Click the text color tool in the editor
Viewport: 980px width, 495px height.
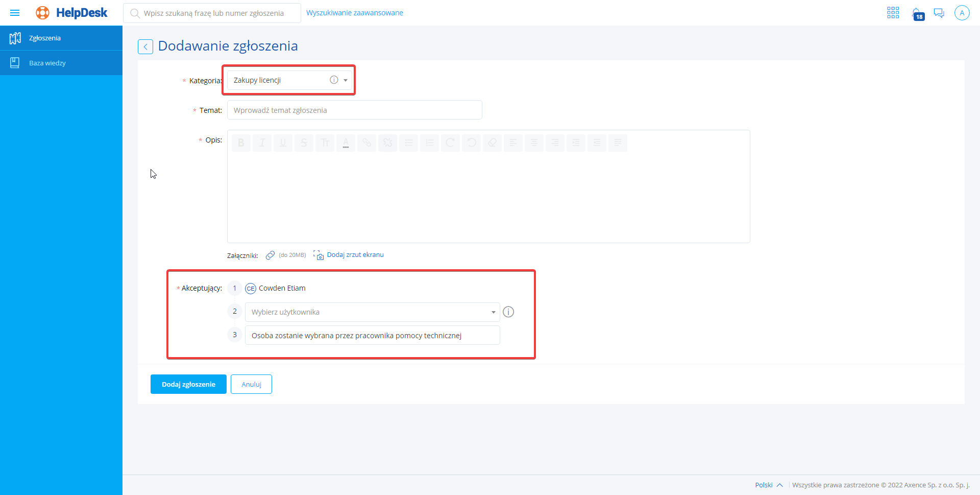tap(346, 143)
